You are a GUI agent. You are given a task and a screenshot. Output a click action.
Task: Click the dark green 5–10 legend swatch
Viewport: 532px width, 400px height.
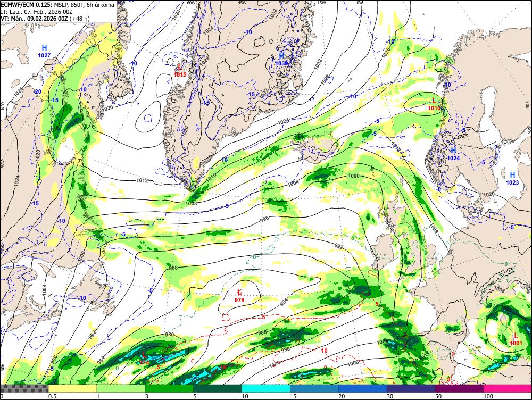click(218, 388)
